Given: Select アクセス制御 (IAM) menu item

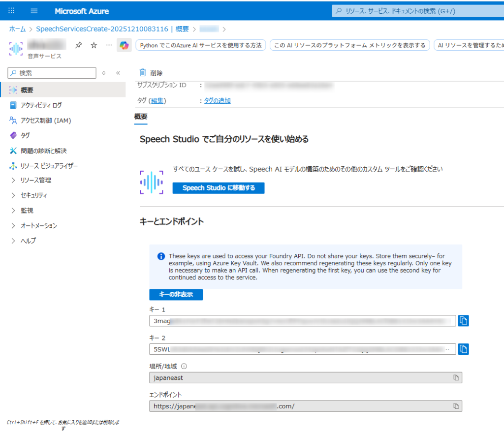Looking at the screenshot, I should 46,121.
